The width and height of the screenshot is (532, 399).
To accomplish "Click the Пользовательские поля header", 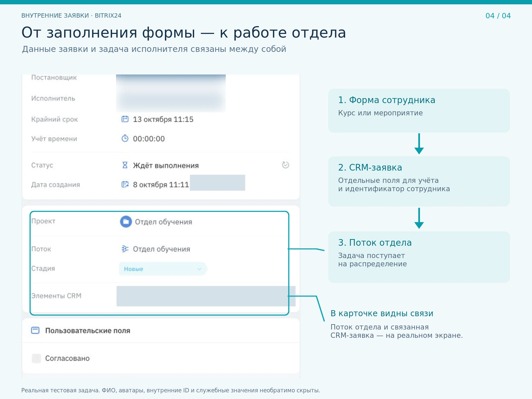I will [88, 331].
